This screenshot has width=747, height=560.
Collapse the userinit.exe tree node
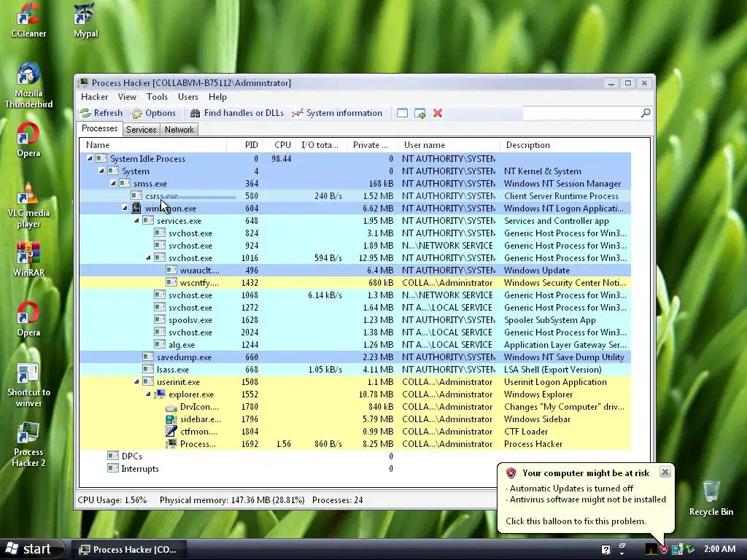(x=136, y=381)
